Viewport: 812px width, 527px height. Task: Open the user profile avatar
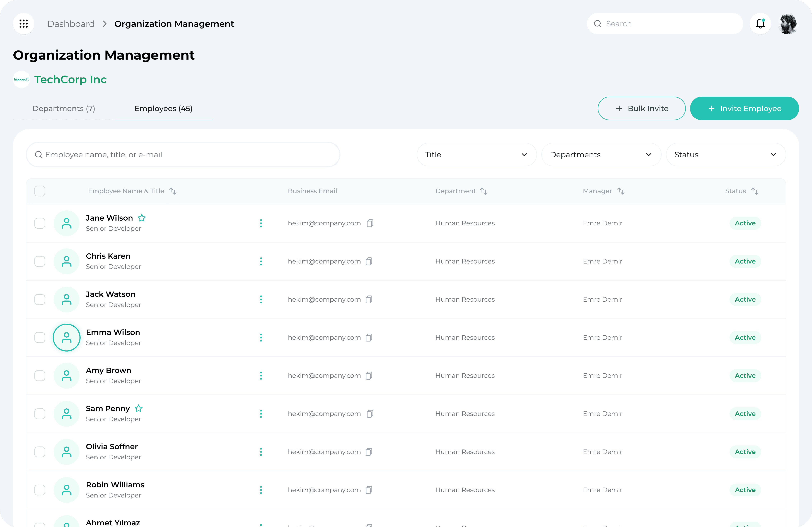[x=788, y=23]
